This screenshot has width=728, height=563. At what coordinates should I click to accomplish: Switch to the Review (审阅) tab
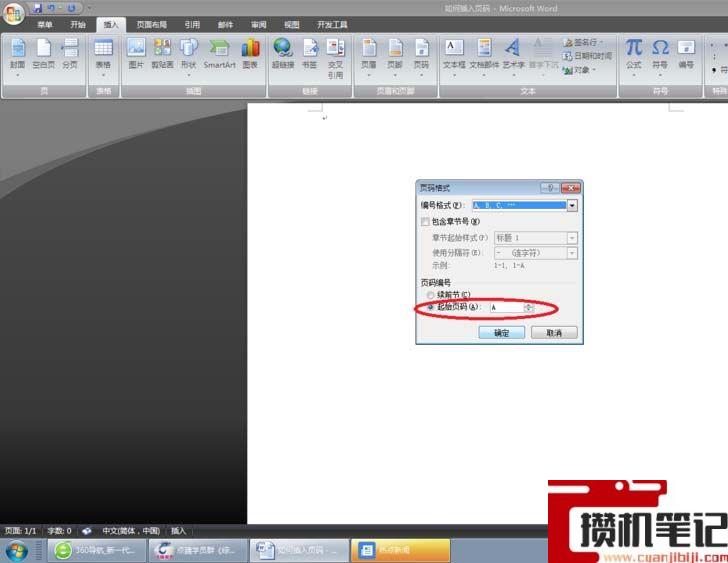(x=259, y=25)
